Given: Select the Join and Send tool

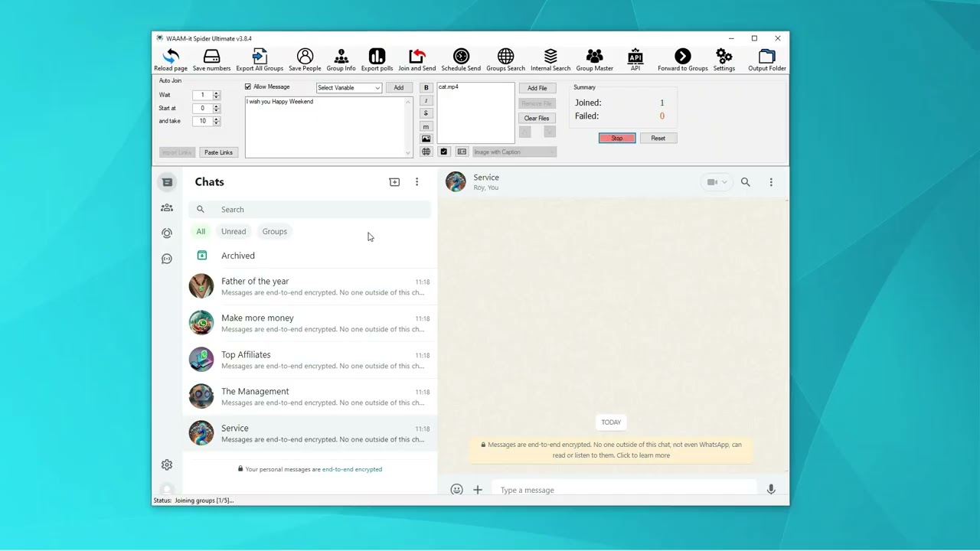Looking at the screenshot, I should pyautogui.click(x=416, y=60).
